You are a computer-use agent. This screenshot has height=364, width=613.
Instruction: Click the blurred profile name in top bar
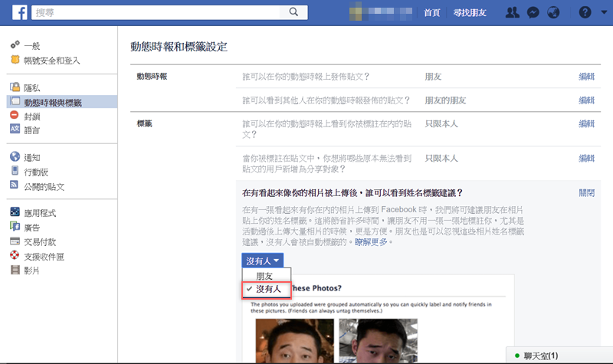point(380,11)
